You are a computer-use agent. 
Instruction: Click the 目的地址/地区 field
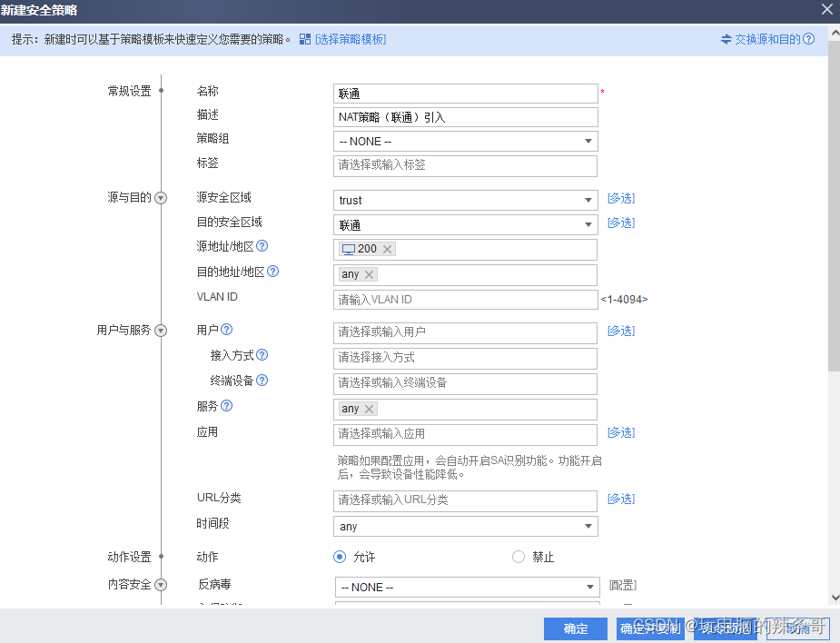[466, 275]
